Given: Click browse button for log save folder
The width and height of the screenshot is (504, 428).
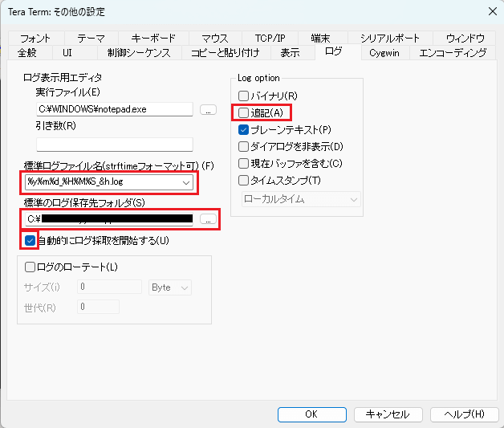Looking at the screenshot, I should pyautogui.click(x=208, y=218).
